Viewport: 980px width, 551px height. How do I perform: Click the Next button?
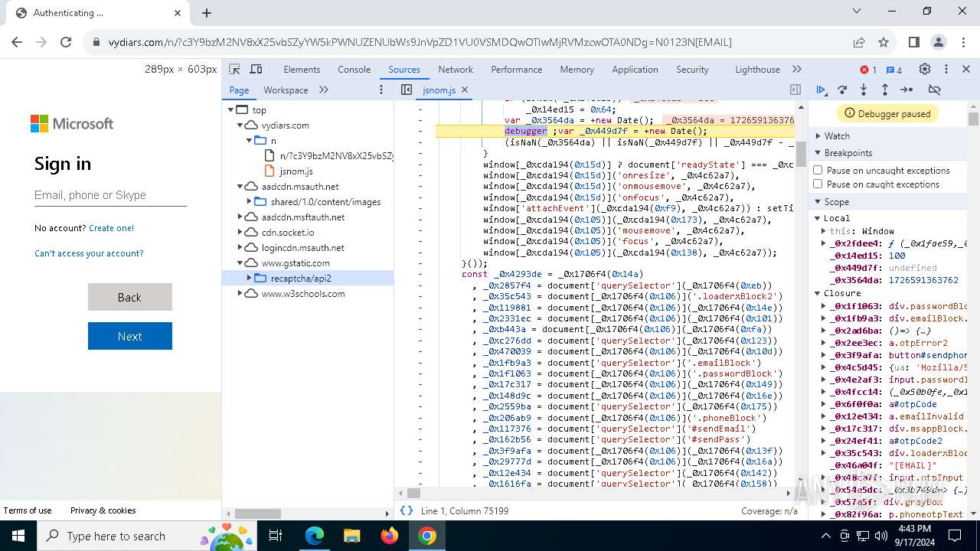click(x=130, y=336)
